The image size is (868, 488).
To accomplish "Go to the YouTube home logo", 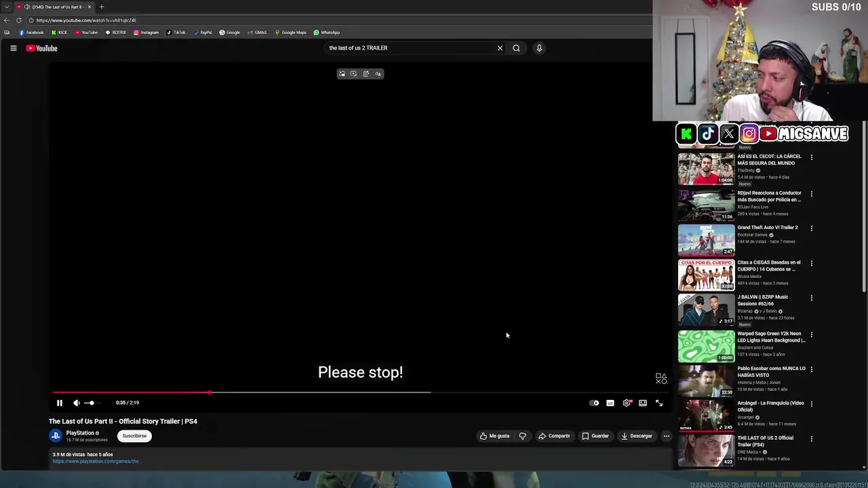I will (x=42, y=48).
